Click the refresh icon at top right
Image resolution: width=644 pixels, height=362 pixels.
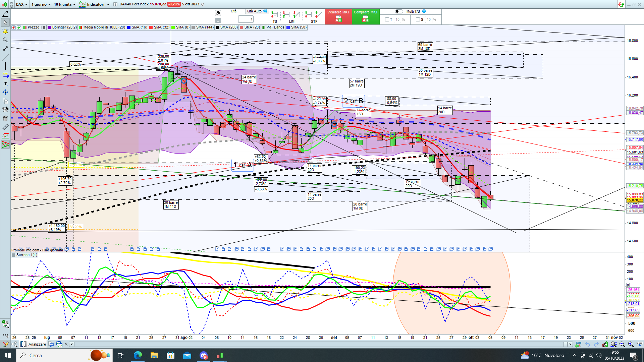[621, 4]
